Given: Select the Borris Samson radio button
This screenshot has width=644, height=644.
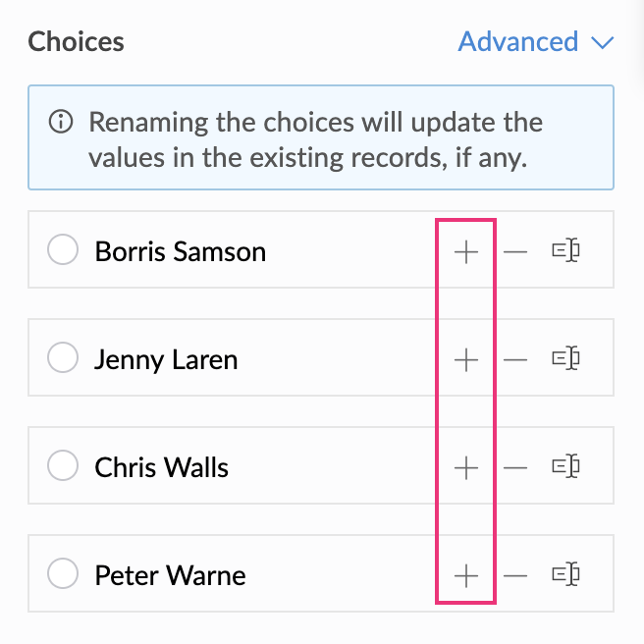Looking at the screenshot, I should [x=63, y=251].
